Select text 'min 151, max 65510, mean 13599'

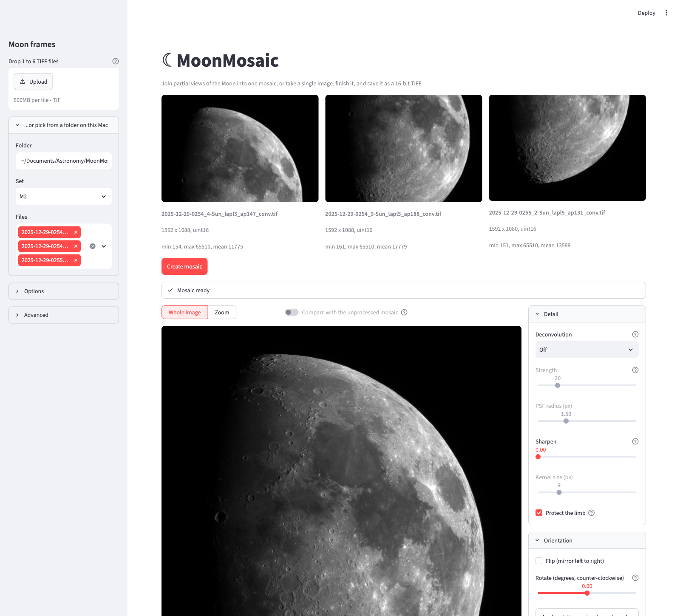(530, 245)
